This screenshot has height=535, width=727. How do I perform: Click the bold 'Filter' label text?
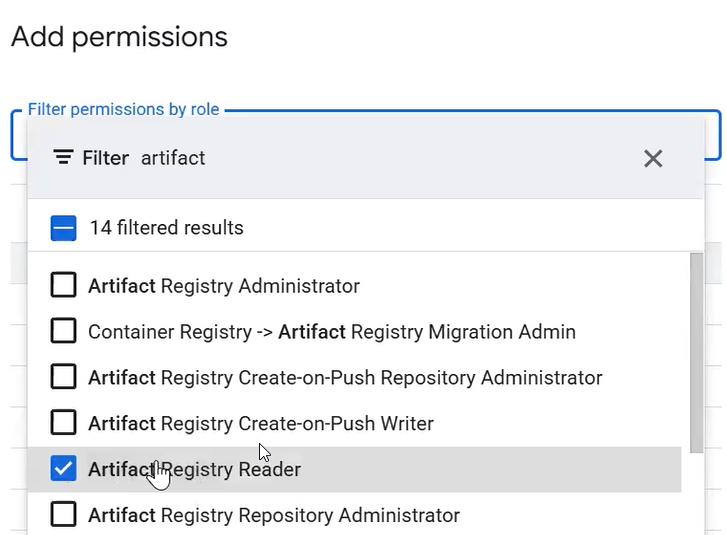pyautogui.click(x=105, y=158)
